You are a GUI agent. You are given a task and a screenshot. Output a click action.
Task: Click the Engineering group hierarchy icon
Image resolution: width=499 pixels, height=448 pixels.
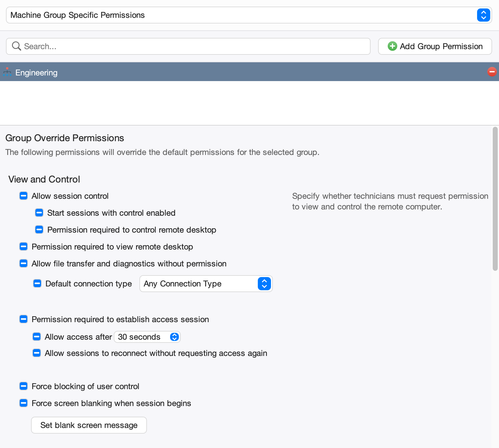[7, 72]
